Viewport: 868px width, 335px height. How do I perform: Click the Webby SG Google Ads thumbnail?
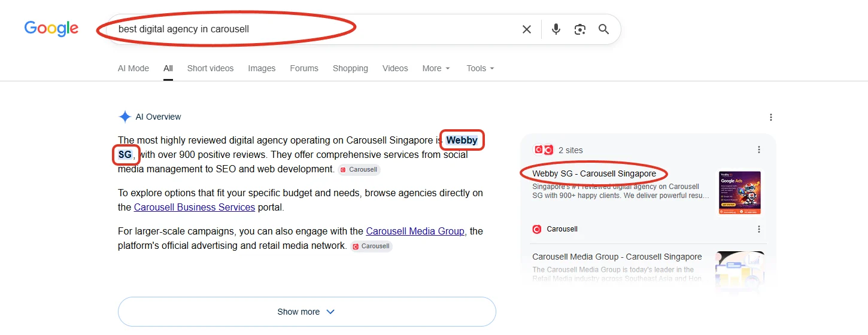click(x=740, y=193)
